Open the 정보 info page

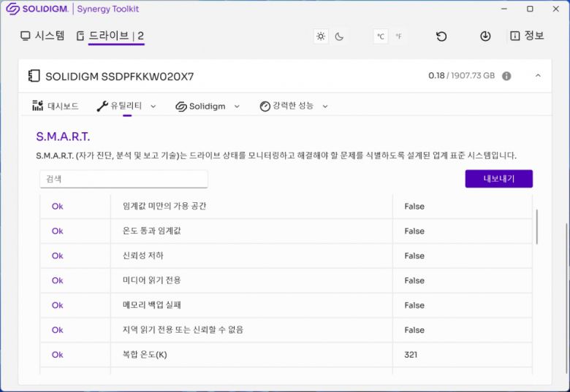(x=527, y=36)
